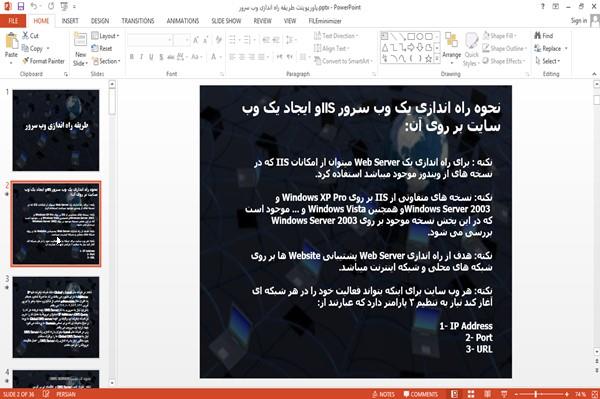The height and width of the screenshot is (399, 600).
Task: Click the Sign in link
Action: 579,21
